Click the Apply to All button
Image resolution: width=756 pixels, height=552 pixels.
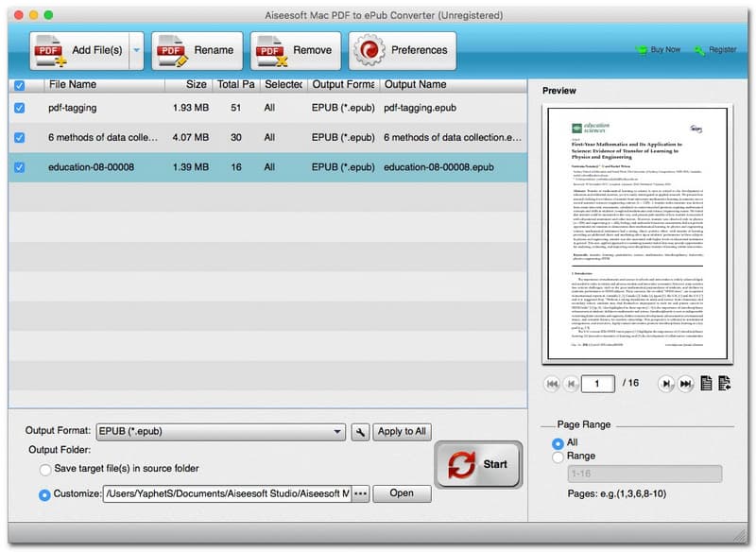[x=402, y=432]
